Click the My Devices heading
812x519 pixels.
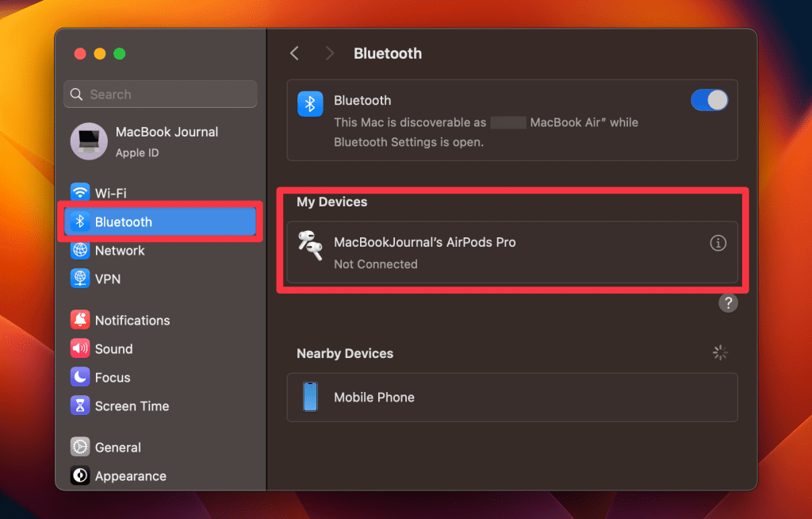tap(332, 202)
